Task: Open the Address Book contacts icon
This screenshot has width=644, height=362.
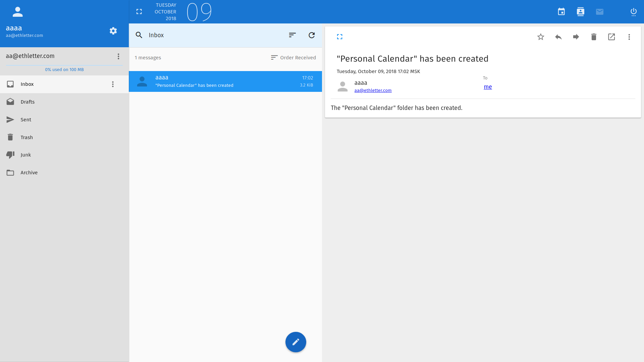Action: (580, 12)
